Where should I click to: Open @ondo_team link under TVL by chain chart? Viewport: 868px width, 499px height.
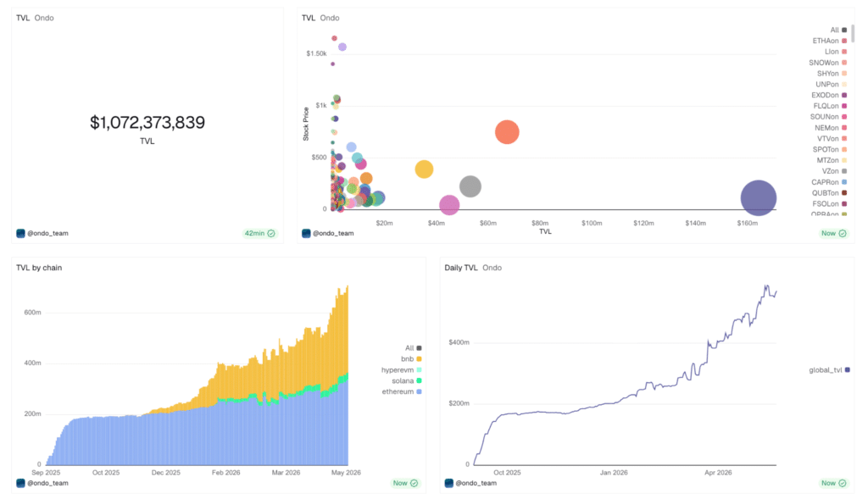(x=48, y=483)
